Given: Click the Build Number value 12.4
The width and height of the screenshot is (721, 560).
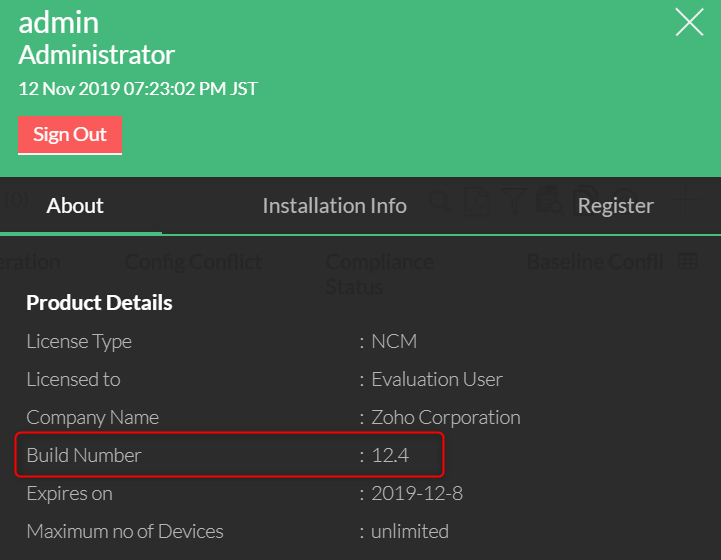Looking at the screenshot, I should (x=391, y=456).
